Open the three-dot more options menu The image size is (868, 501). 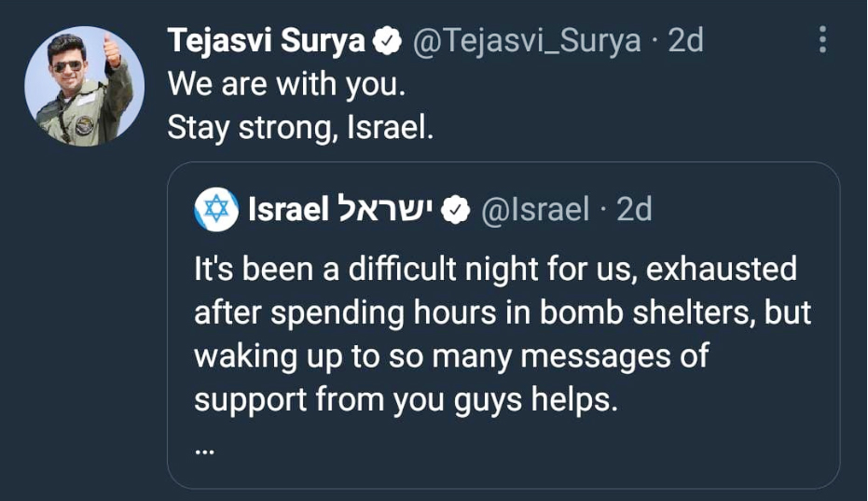822,39
